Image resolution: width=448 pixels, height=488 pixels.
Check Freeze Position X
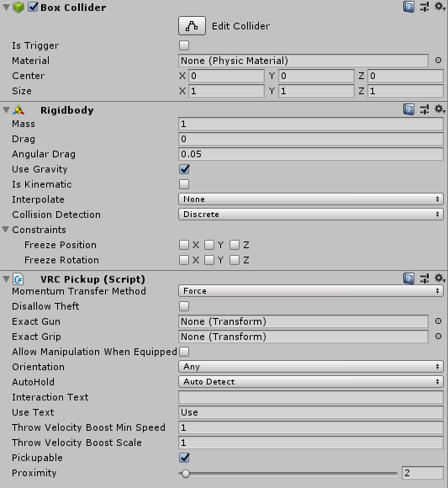click(184, 245)
